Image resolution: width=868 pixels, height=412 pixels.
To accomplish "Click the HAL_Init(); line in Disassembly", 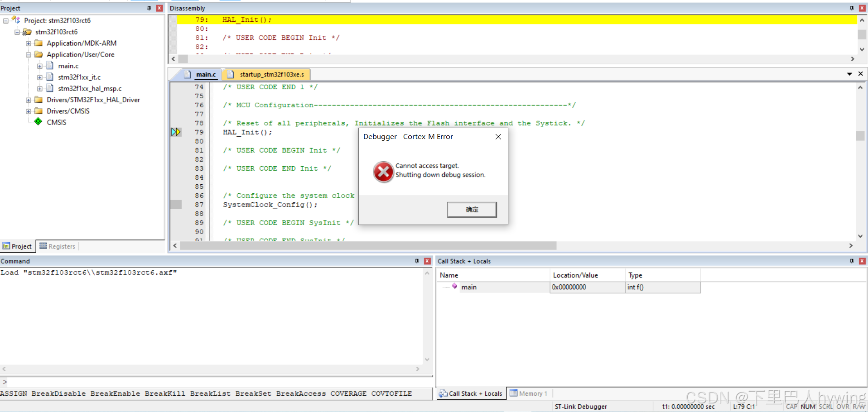I will 517,20.
